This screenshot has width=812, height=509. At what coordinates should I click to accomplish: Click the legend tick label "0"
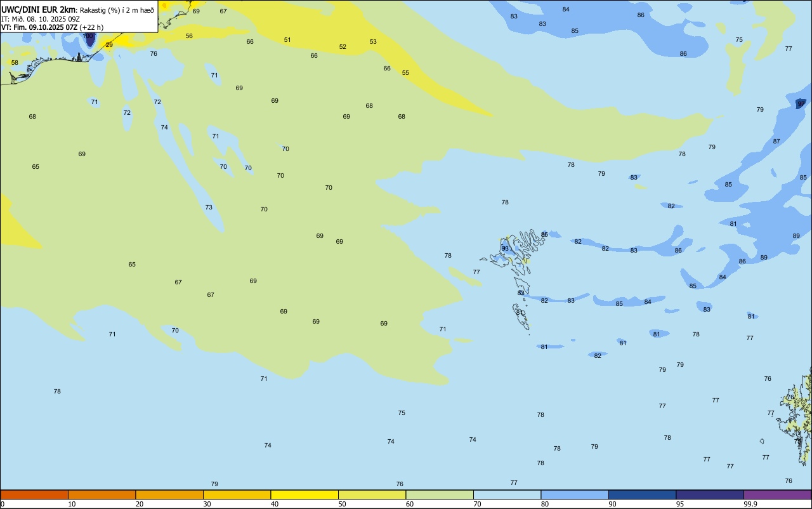pos(3,504)
